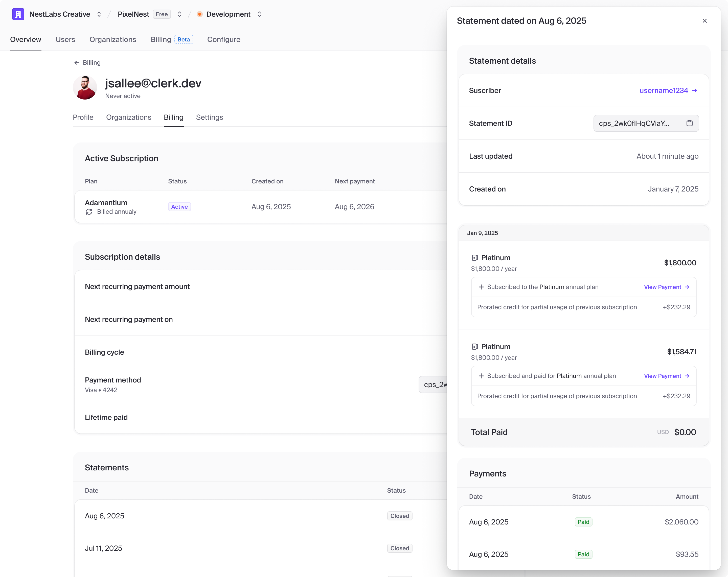Switch to the Users tab

coord(65,39)
